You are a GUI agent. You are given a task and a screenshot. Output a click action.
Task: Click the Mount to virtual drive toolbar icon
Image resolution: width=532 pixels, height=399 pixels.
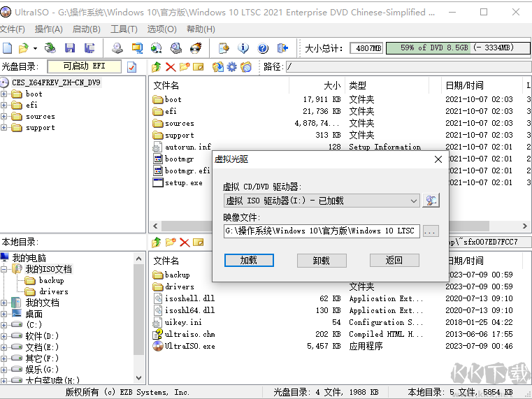pyautogui.click(x=176, y=48)
